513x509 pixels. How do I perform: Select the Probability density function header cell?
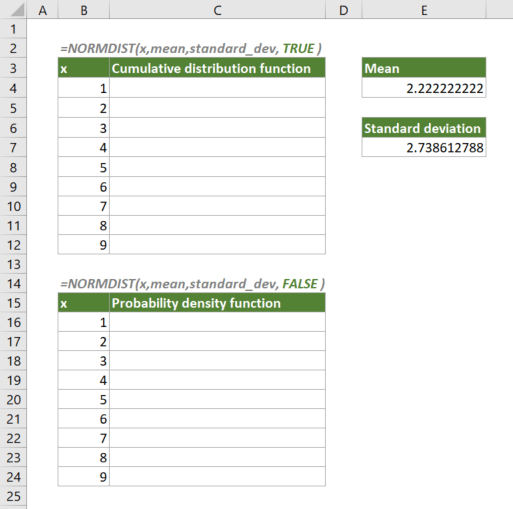point(217,303)
